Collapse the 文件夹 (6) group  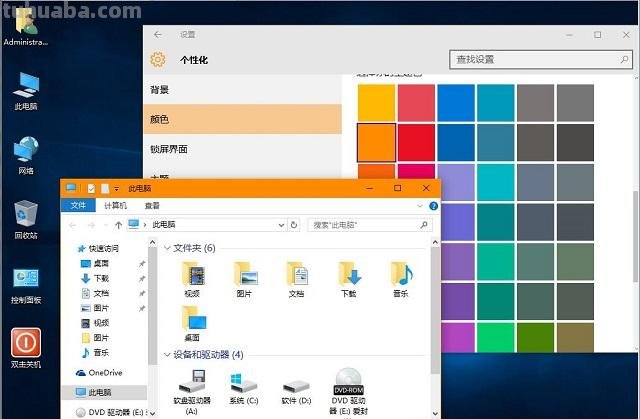pyautogui.click(x=167, y=248)
